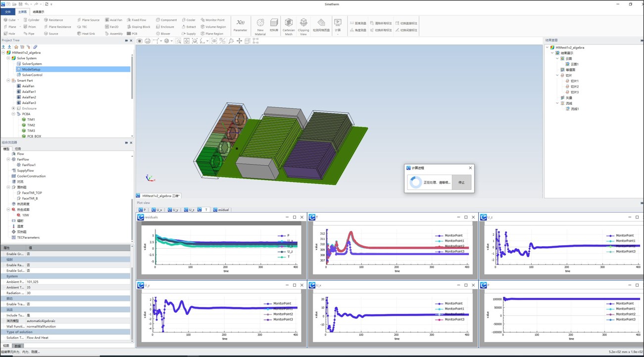Screen dimensions: 644x357
Task: Insert a Cooler smart part
Action: (189, 20)
